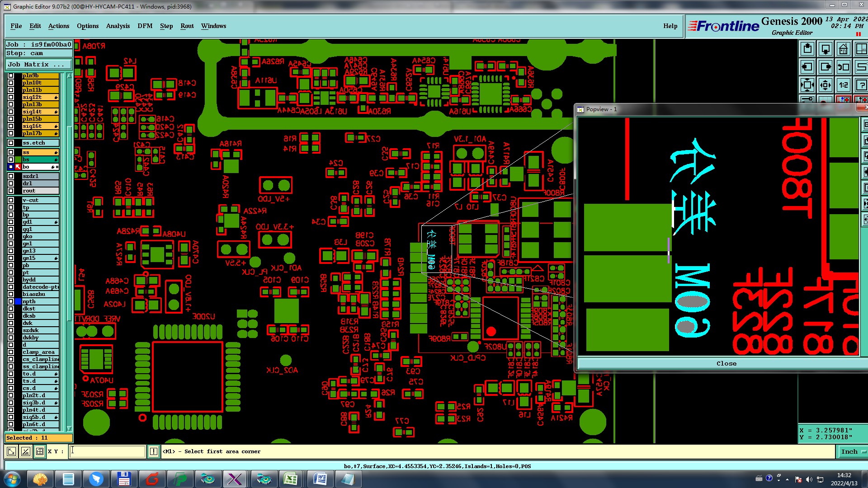Click the blue color swatch on mpth layer

[x=18, y=301]
